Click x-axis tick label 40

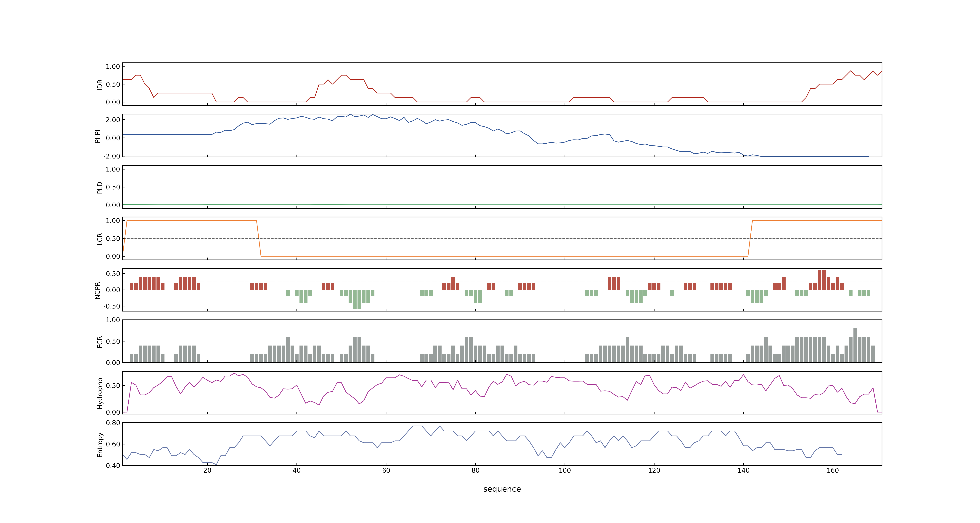click(297, 470)
